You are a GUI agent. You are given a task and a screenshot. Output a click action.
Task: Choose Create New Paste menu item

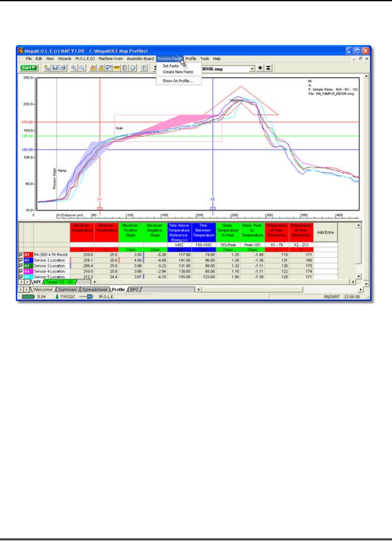pyautogui.click(x=178, y=72)
